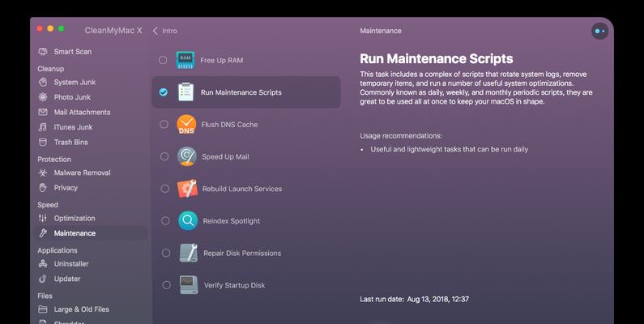Viewport: 644px width, 324px height.
Task: Click the iTunes Junk music note icon
Action: (x=43, y=127)
